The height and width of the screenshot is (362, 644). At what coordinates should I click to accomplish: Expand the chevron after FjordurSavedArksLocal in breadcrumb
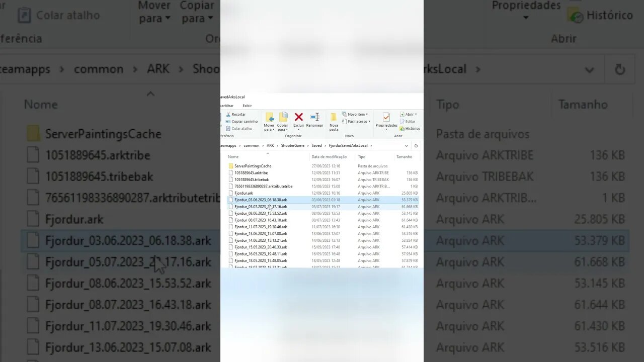click(371, 145)
